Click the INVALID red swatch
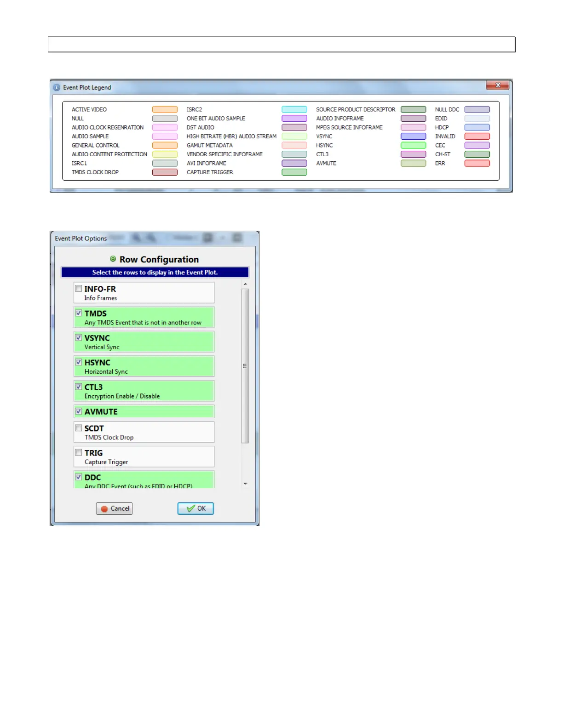563x728 pixels. point(477,136)
